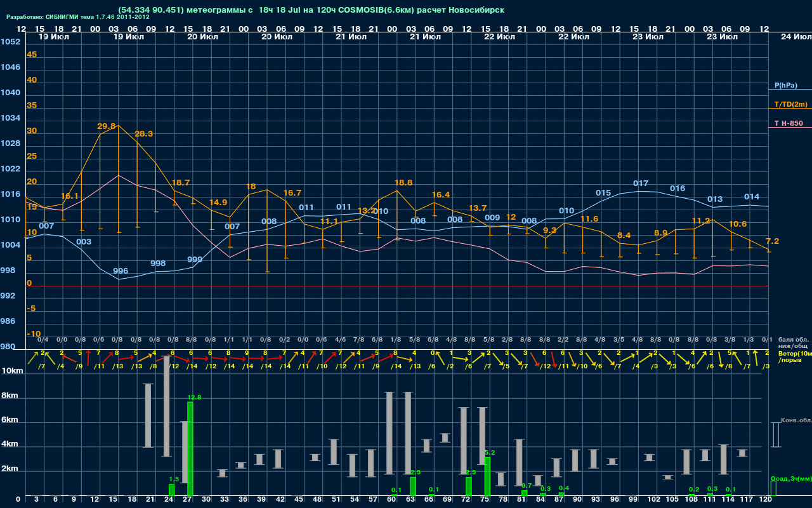The width and height of the screenshot is (812, 508).
Task: Click the 13.7 temperature value
Action: [x=478, y=208]
